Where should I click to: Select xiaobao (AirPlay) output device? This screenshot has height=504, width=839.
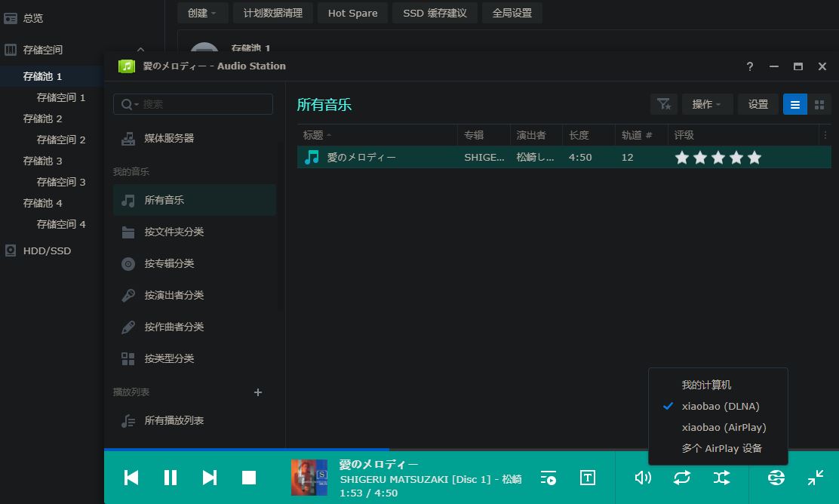click(x=724, y=427)
